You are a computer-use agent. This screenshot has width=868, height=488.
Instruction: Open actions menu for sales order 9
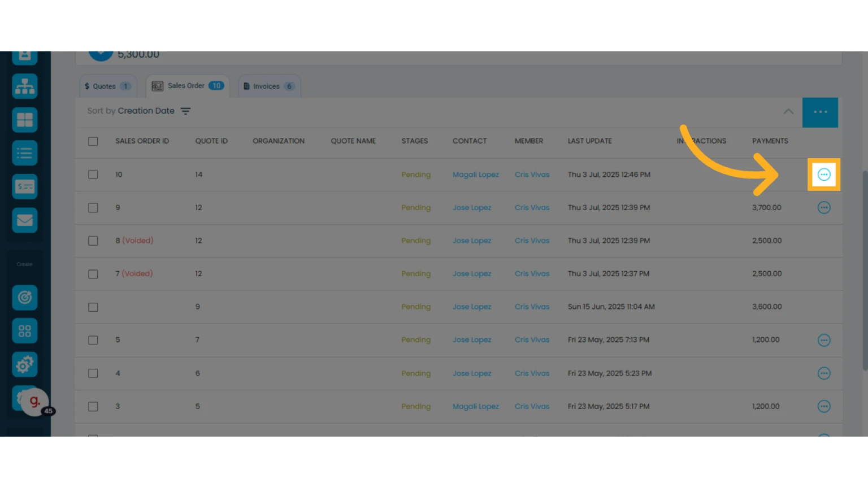[x=824, y=207]
